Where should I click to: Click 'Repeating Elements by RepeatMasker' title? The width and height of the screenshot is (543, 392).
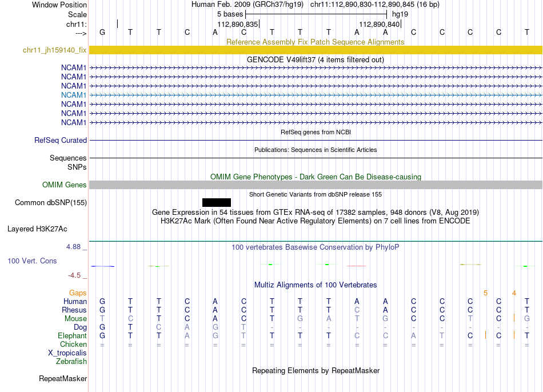coord(316,370)
